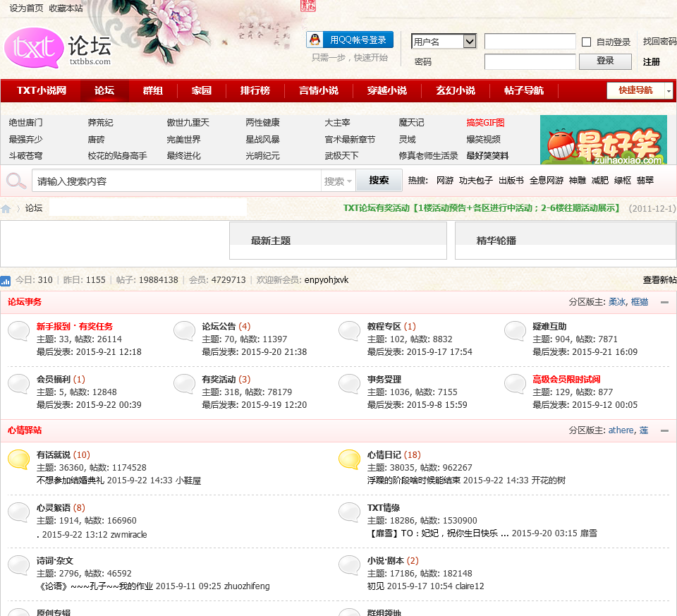Image resolution: width=677 pixels, height=616 pixels.
Task: Open the search type dropdown
Action: coord(338,181)
